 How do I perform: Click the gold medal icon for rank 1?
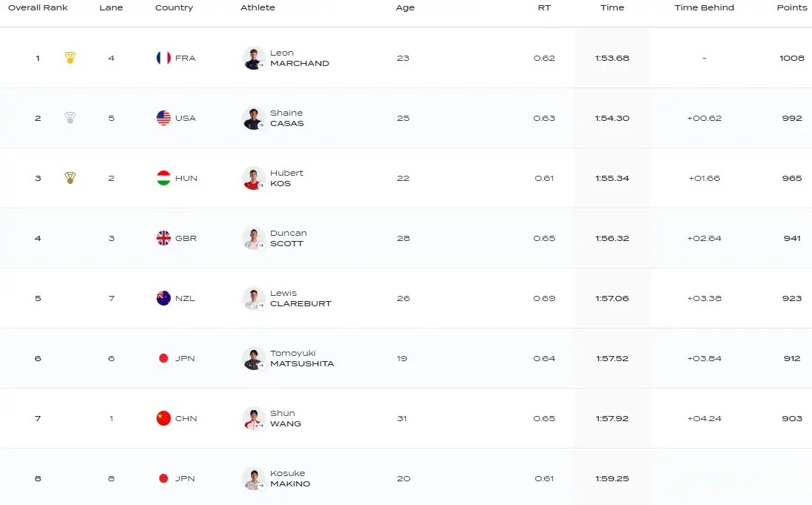70,58
